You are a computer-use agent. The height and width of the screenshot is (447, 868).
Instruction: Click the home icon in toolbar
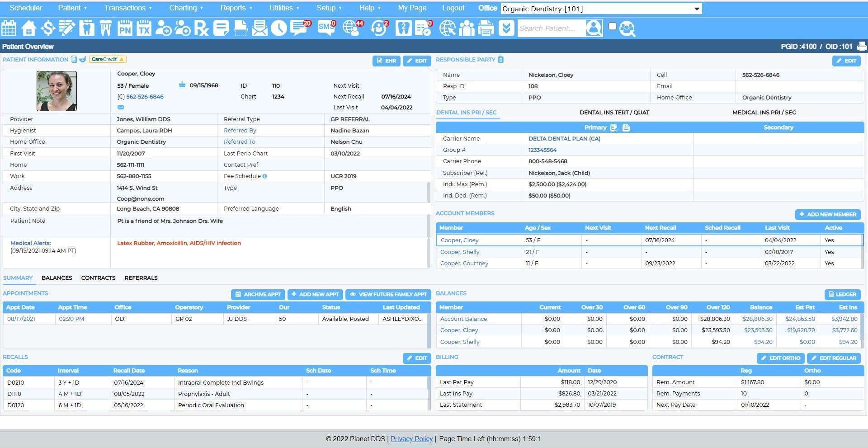[28, 28]
